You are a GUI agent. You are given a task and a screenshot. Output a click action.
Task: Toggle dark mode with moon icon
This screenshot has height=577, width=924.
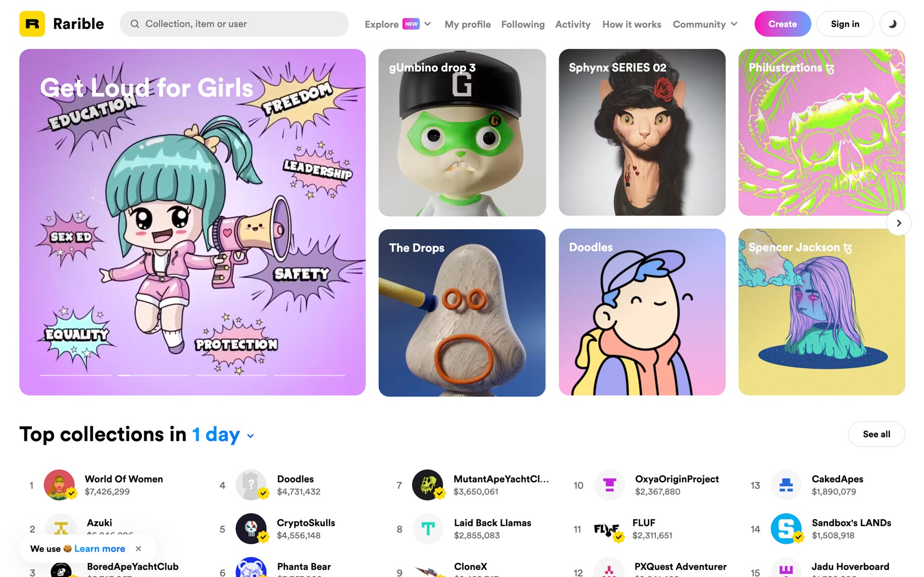[x=892, y=24]
